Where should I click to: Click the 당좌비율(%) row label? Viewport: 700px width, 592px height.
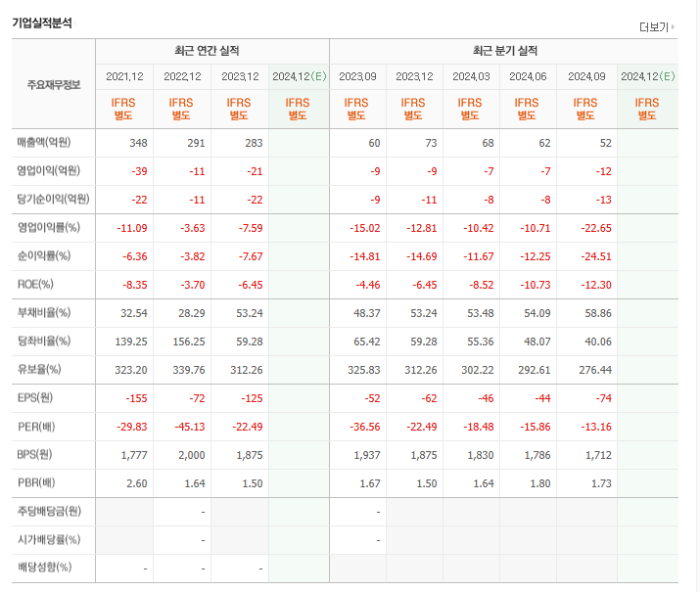click(44, 342)
